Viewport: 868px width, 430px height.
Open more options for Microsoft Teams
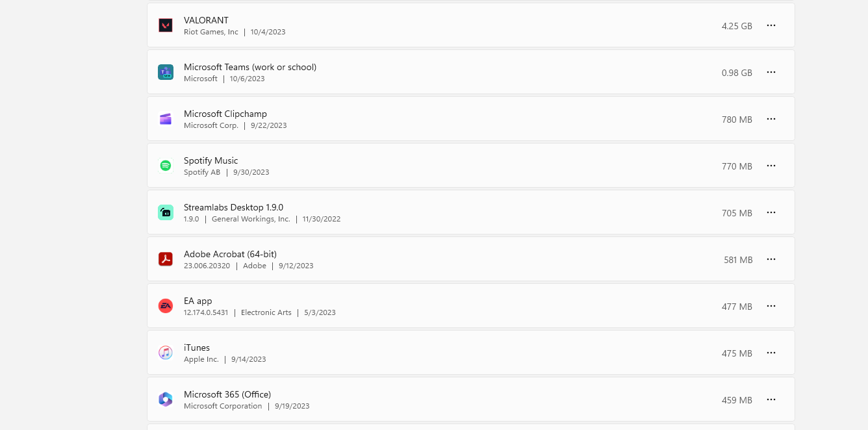coord(771,72)
